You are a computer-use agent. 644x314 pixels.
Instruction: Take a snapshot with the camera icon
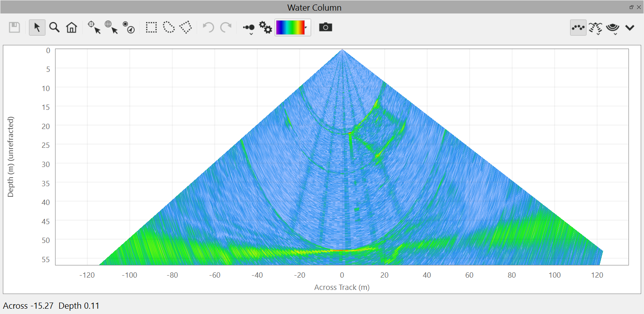click(325, 27)
